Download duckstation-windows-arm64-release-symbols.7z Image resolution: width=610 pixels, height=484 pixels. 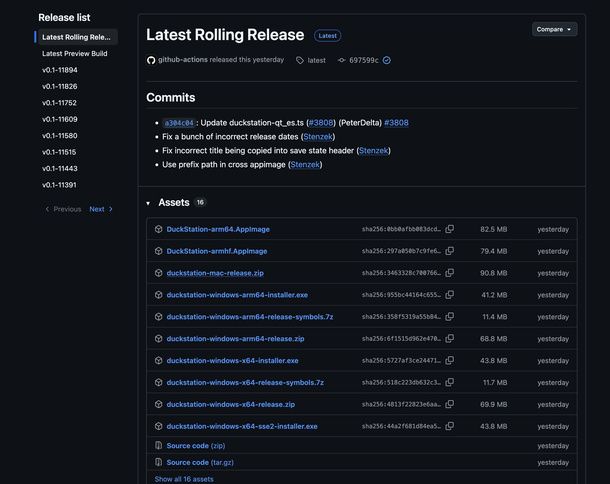(250, 317)
